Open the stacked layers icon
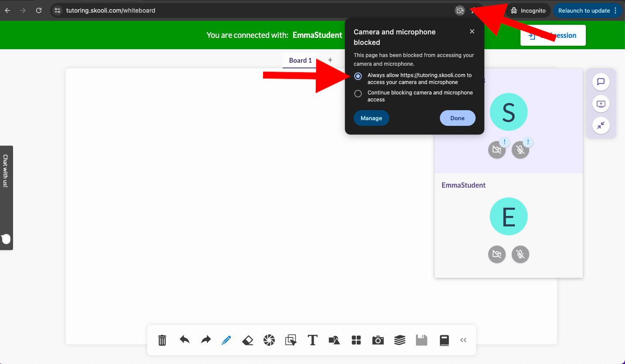 [400, 340]
